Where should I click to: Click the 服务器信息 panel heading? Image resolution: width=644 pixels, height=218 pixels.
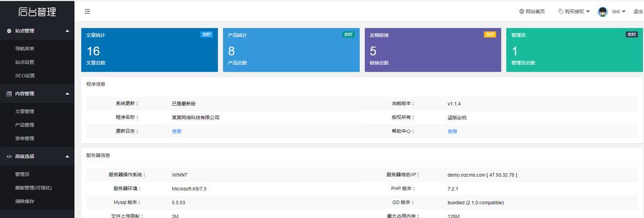(x=98, y=156)
